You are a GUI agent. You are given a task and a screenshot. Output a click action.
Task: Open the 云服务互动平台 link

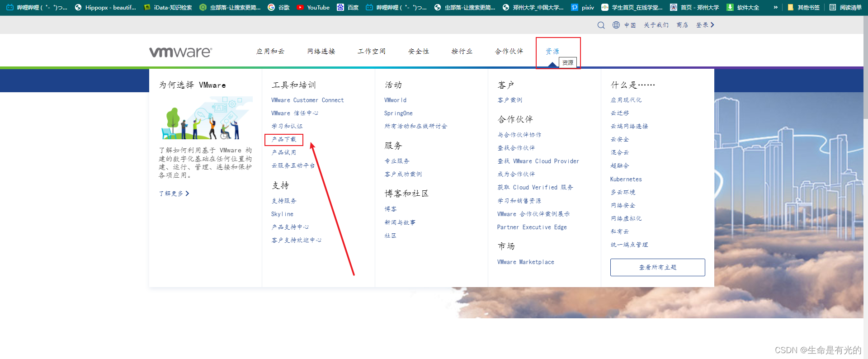tap(293, 165)
